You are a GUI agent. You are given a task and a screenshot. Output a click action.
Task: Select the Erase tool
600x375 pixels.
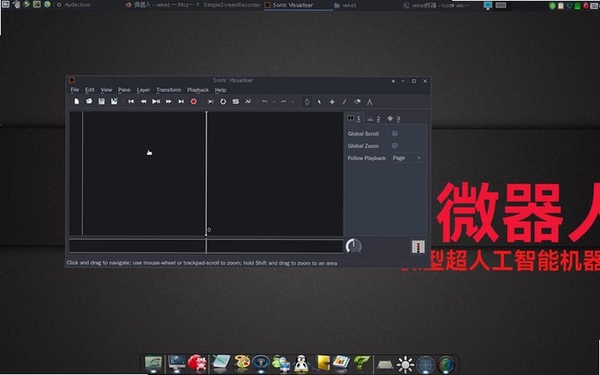[357, 102]
